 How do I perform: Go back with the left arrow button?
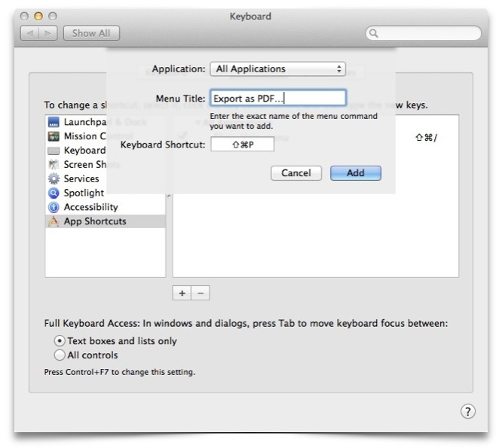pos(30,33)
